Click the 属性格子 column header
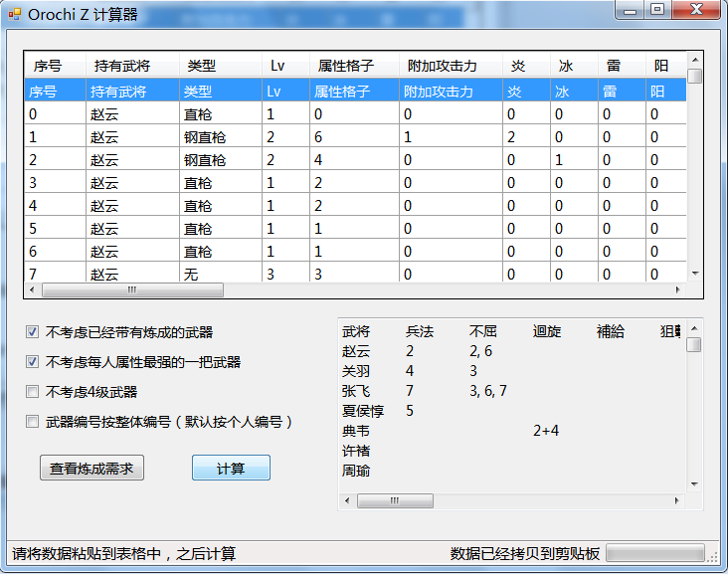Screen dimensions: 728x574 coord(345,66)
